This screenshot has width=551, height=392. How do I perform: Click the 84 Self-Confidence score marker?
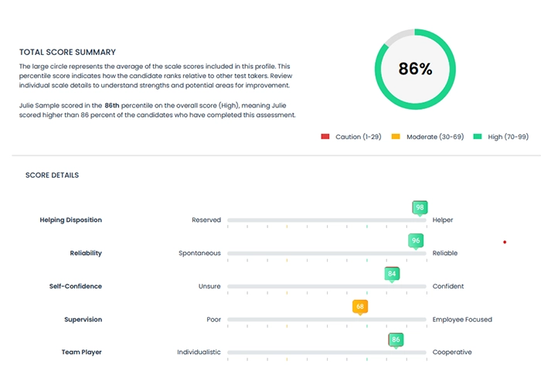click(393, 274)
